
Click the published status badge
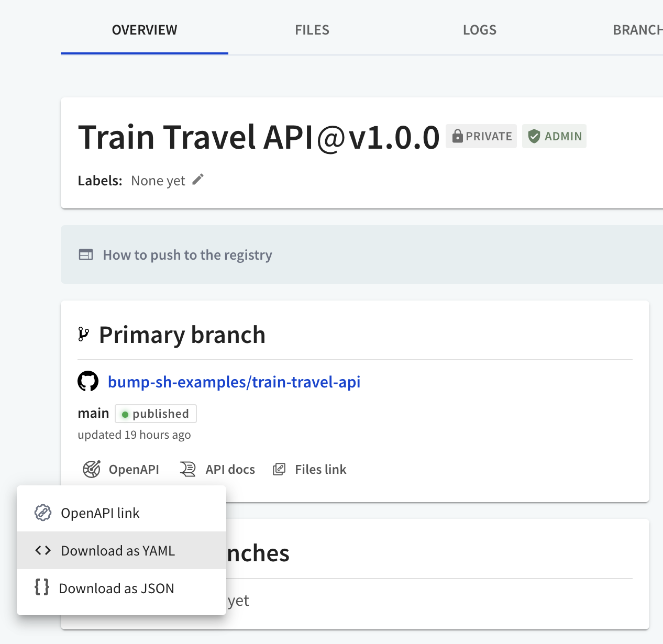(x=156, y=414)
